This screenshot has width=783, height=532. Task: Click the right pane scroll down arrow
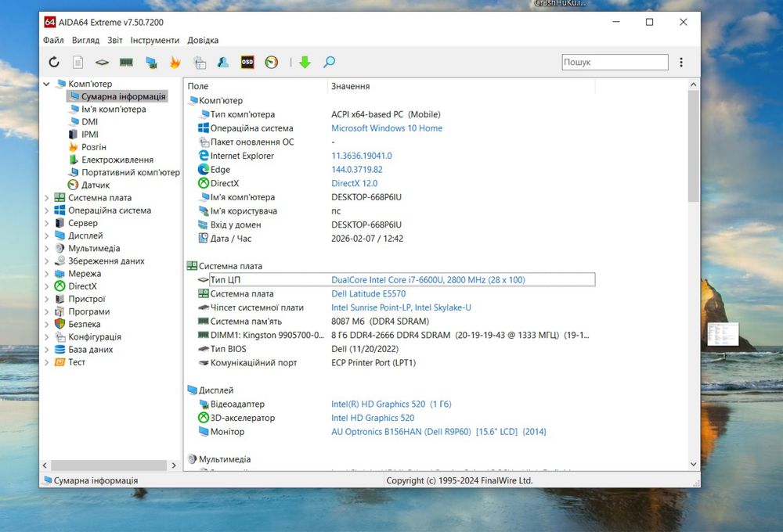693,464
